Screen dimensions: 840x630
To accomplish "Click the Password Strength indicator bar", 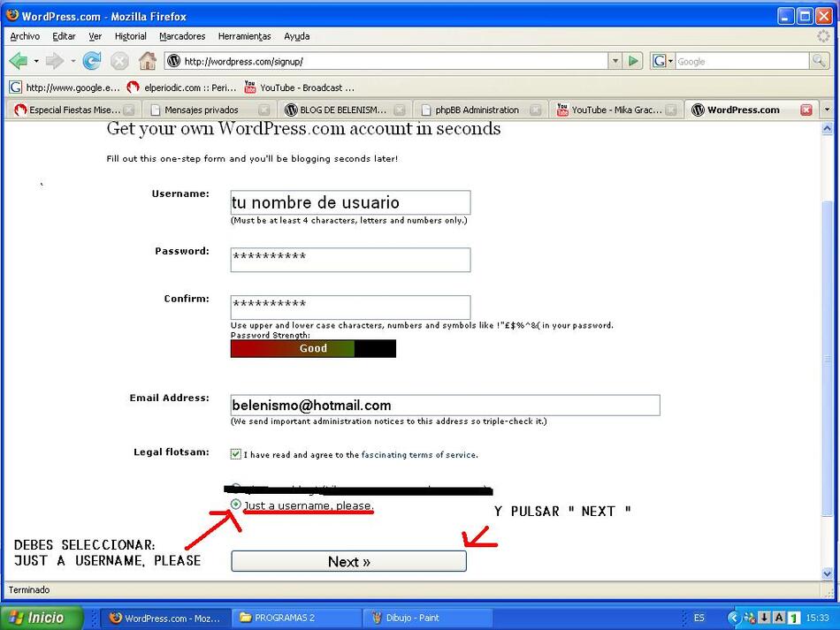I will 313,348.
